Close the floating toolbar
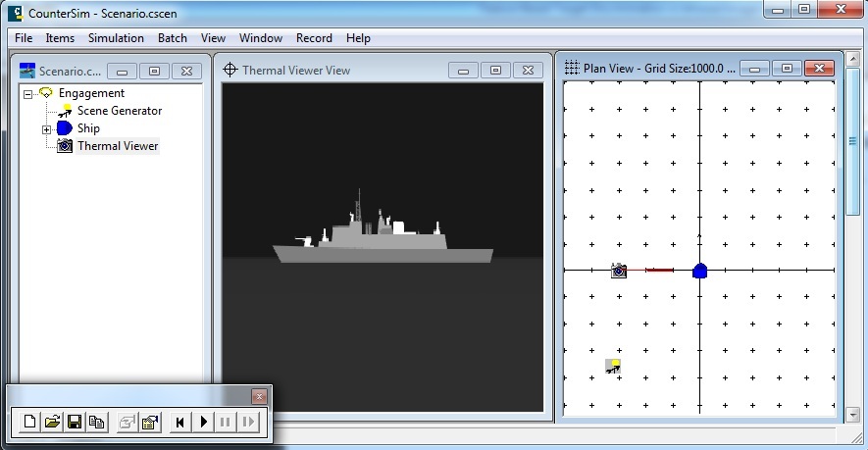 tap(259, 396)
